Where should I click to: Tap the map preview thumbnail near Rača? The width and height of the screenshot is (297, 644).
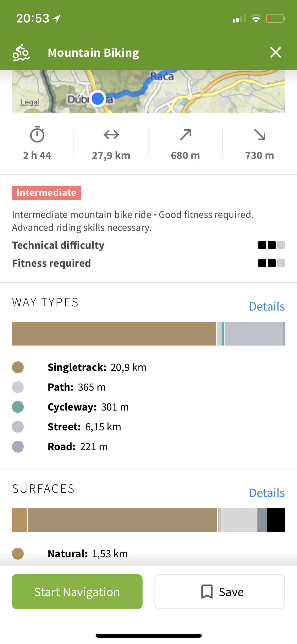(x=148, y=91)
